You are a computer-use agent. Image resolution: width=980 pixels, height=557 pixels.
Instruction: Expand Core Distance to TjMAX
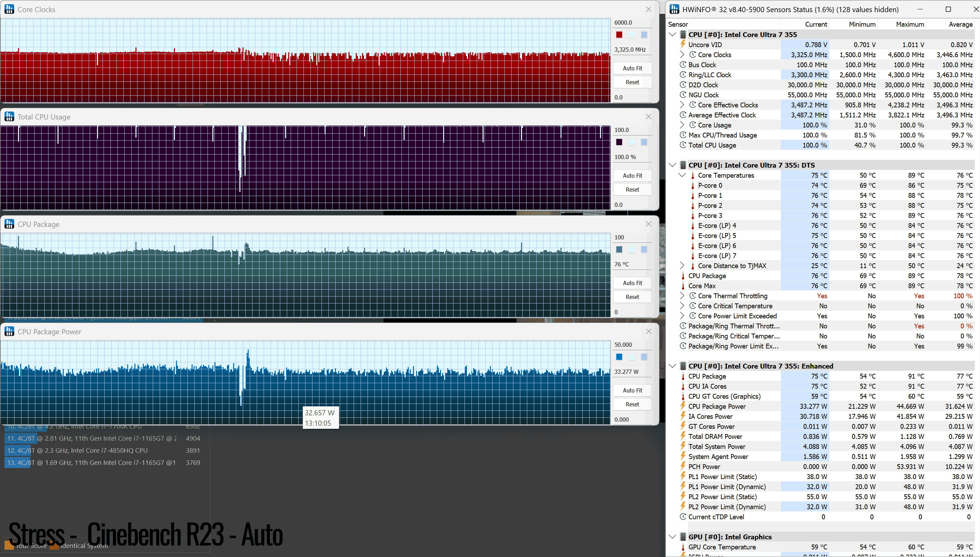click(x=682, y=265)
